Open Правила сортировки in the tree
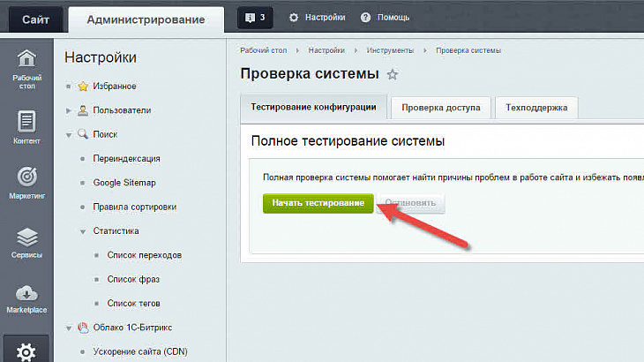 tap(135, 207)
